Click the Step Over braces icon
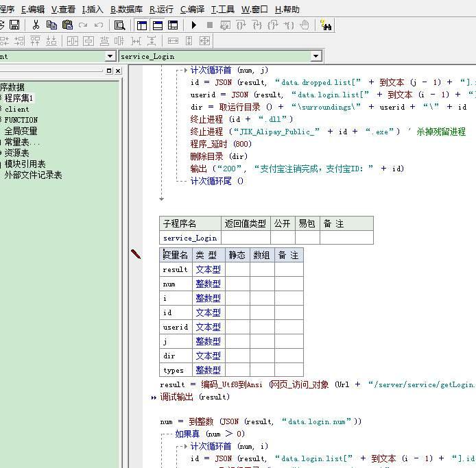This screenshot has width=476, height=468. point(241,25)
